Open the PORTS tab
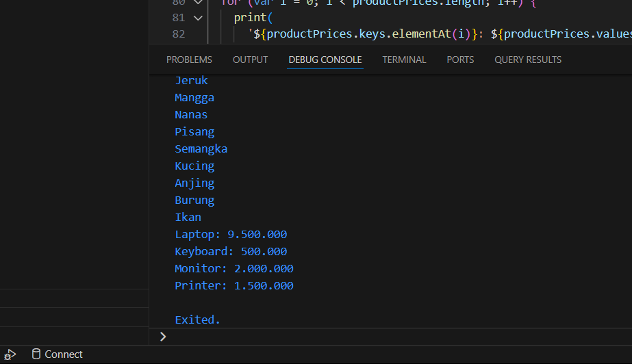Viewport: 632px width, 364px height. tap(460, 60)
